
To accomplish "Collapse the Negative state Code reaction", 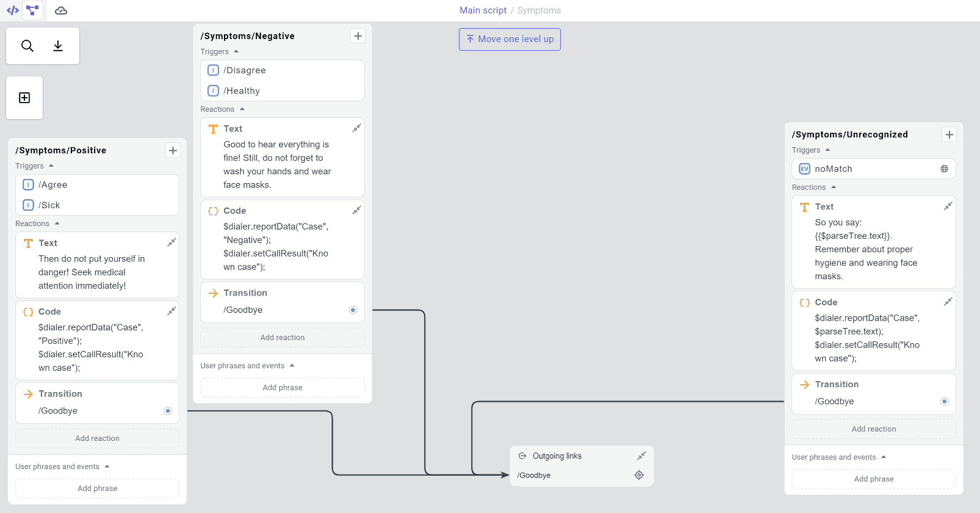I will [x=356, y=210].
